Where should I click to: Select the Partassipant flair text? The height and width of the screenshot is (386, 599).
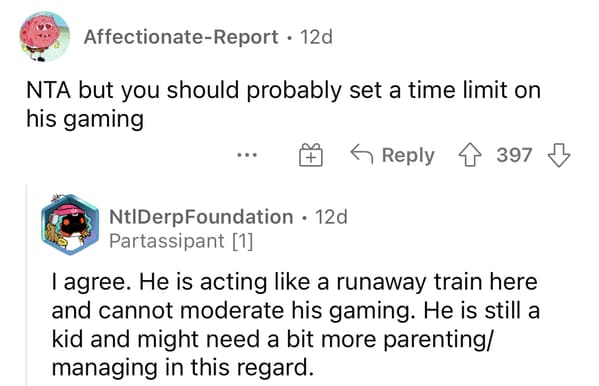167,241
